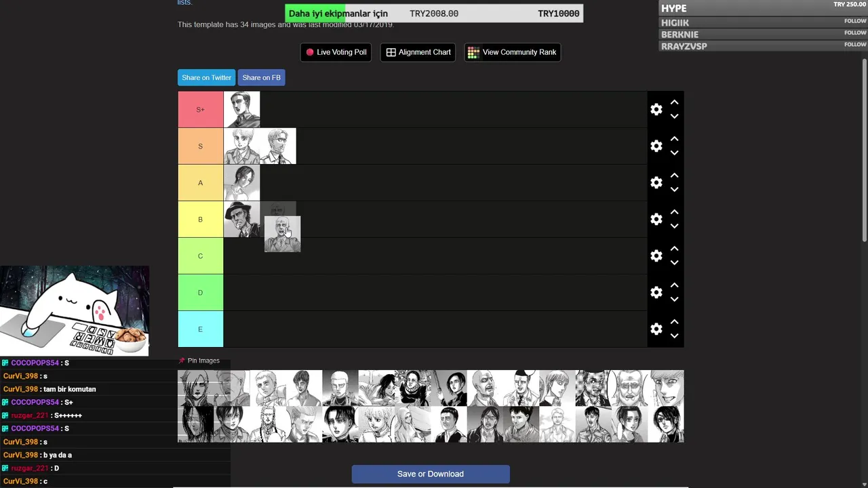This screenshot has height=488, width=868.
Task: Open settings gear for C tier row
Action: [x=656, y=256]
